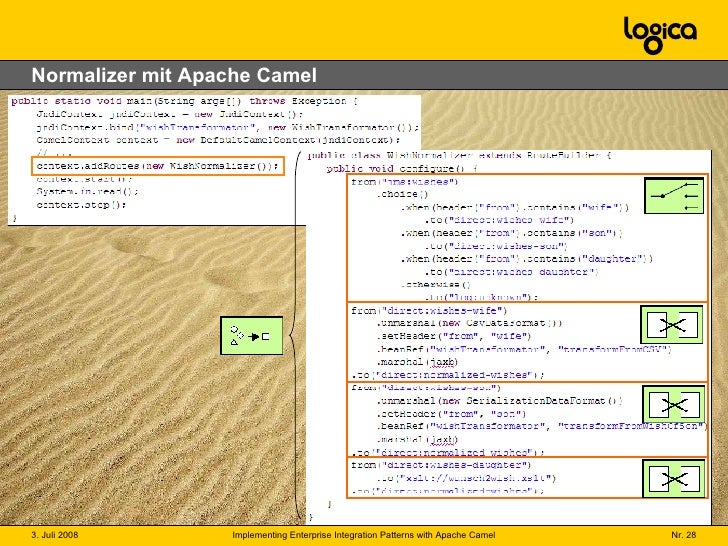
Task: Click the slide title 'Normalizer mit Apache Camel'
Action: click(174, 75)
